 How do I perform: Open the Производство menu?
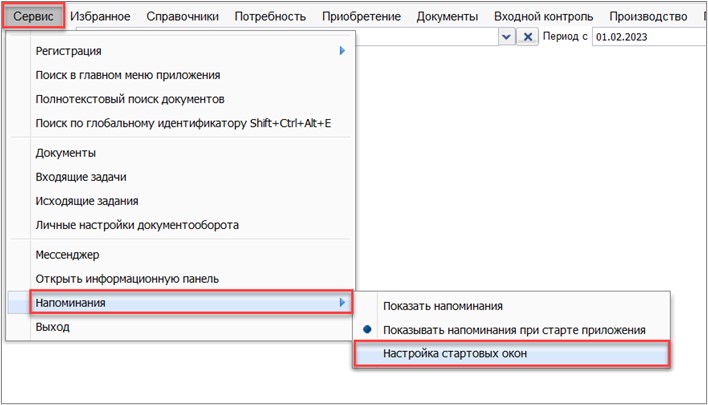[647, 16]
